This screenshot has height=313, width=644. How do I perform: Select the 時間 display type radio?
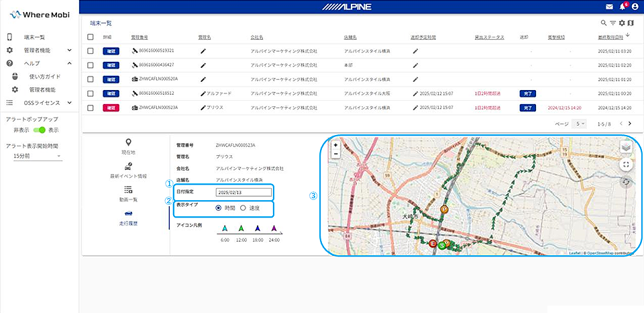click(218, 208)
